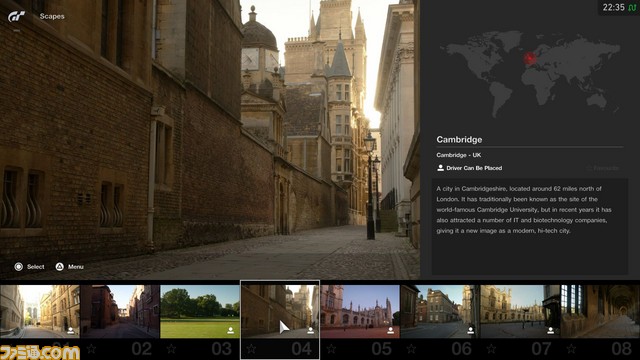Click the Driver Can Be Placed icon
Screen dimensions: 640x360
tap(440, 168)
